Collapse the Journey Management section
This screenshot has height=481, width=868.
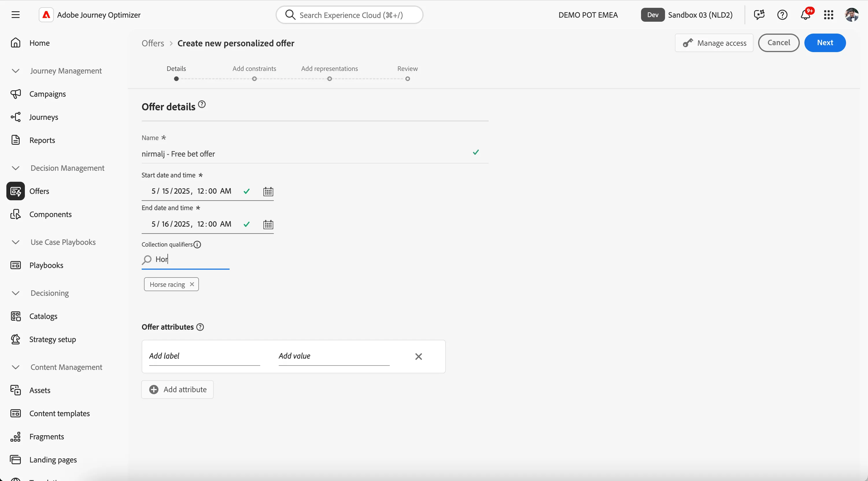[x=16, y=71]
